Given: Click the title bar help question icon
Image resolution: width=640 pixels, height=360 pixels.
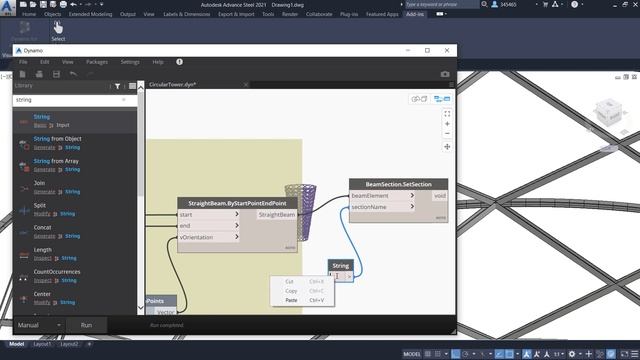Looking at the screenshot, I should [x=575, y=4].
